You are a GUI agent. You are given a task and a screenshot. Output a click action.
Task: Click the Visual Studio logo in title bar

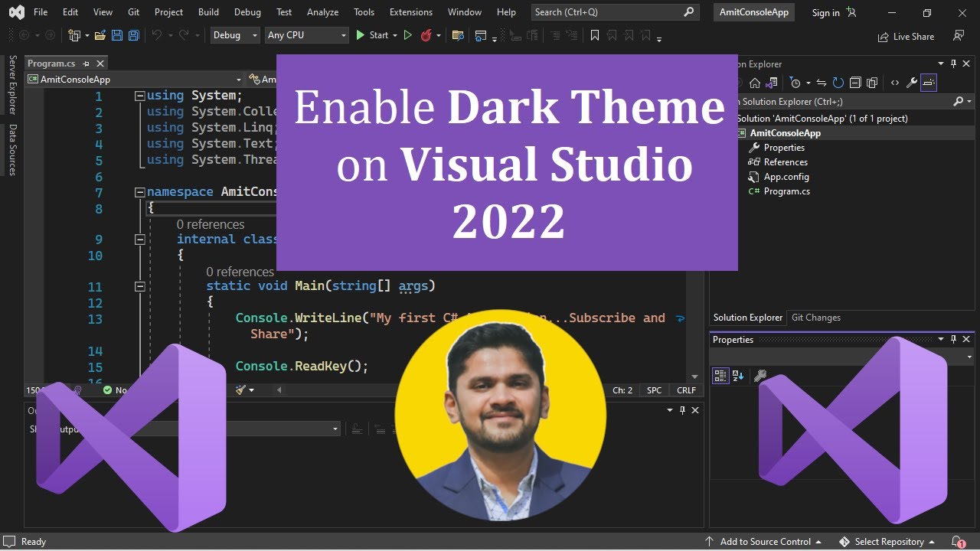pos(15,12)
